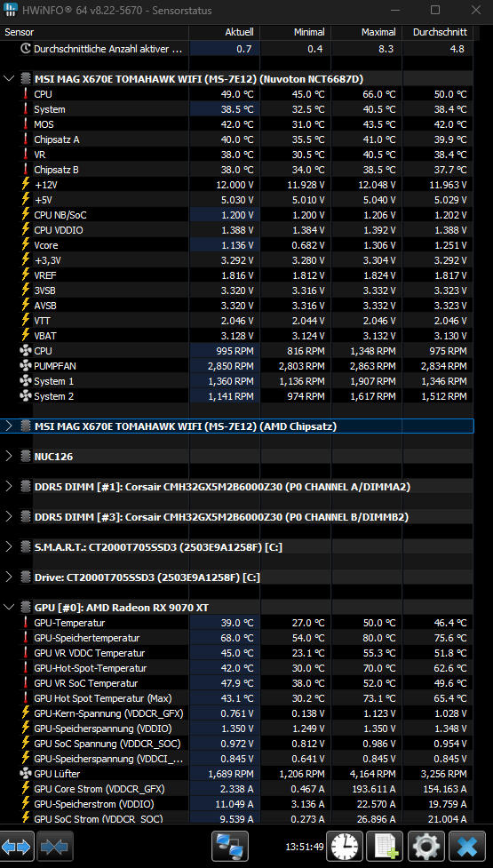Select the VR temperature row
This screenshot has width=493, height=868.
pyautogui.click(x=237, y=155)
